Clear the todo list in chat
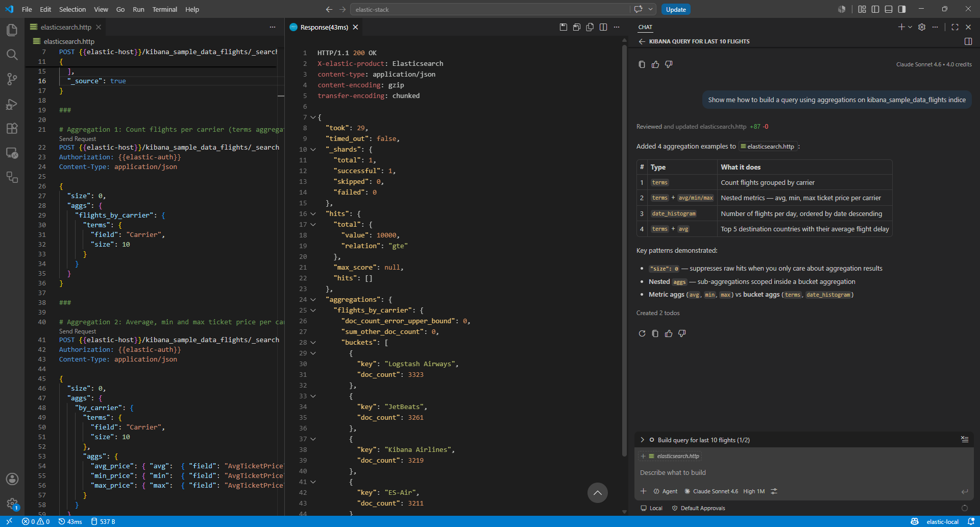980x527 pixels. point(965,440)
